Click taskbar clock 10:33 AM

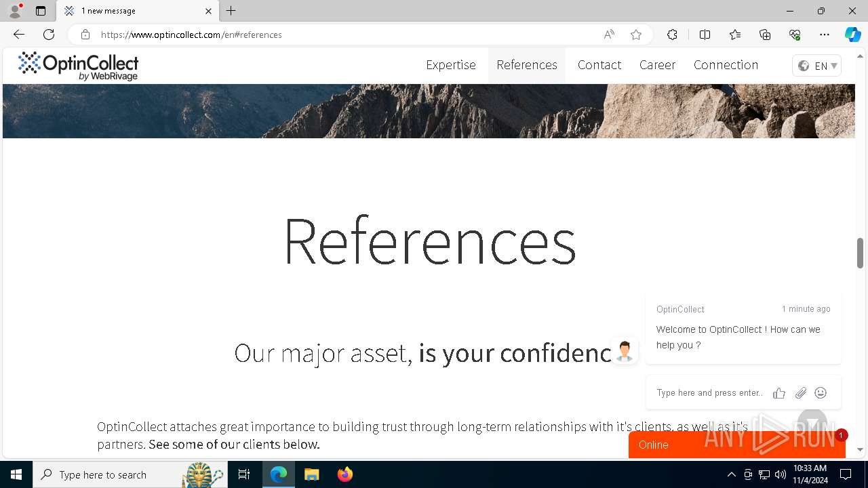[x=810, y=474]
